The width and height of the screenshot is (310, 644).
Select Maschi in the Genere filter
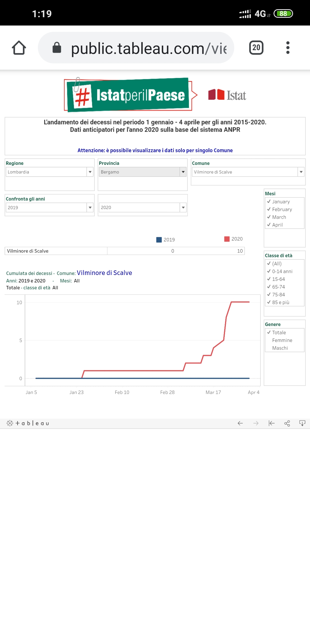(x=280, y=348)
